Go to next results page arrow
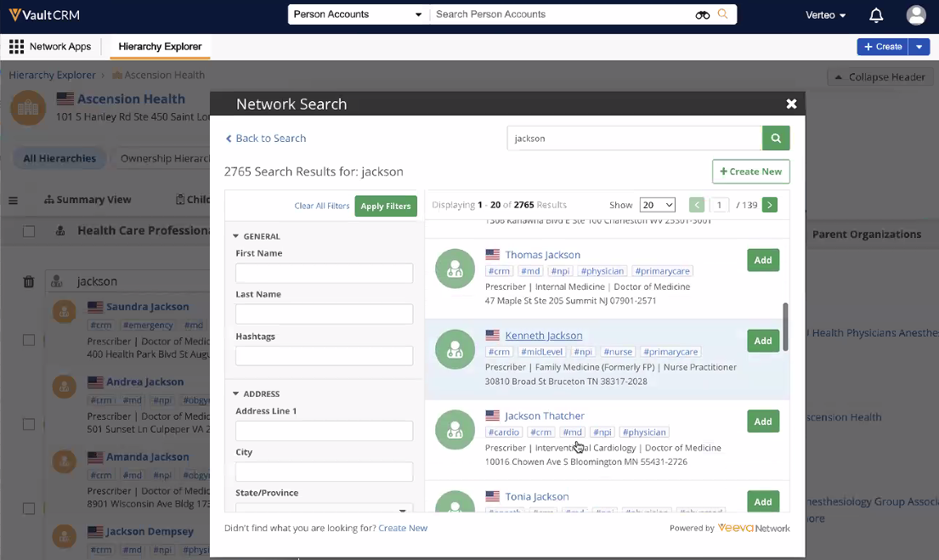Viewport: 939px width, 560px height. [x=769, y=205]
